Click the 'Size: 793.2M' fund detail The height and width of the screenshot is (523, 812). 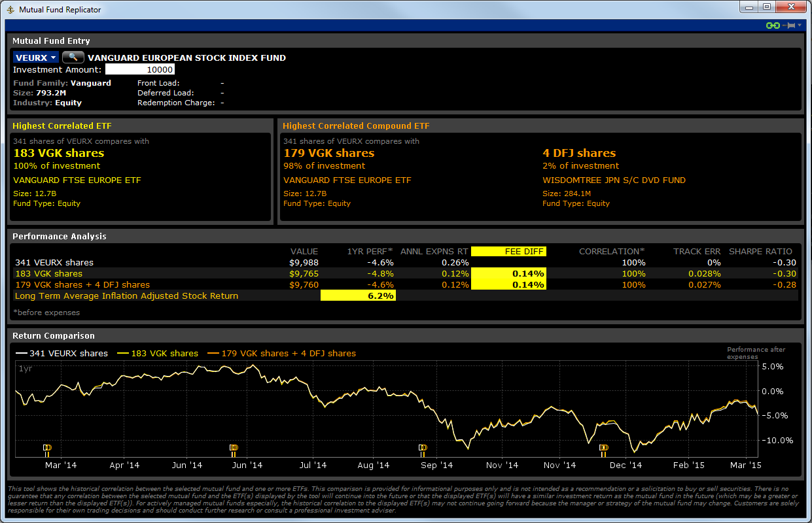click(39, 93)
